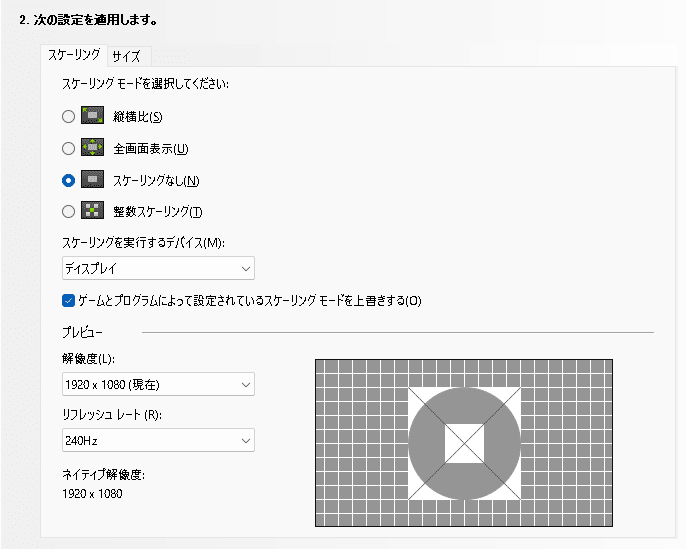Click the 解像度(L): label

88,359
